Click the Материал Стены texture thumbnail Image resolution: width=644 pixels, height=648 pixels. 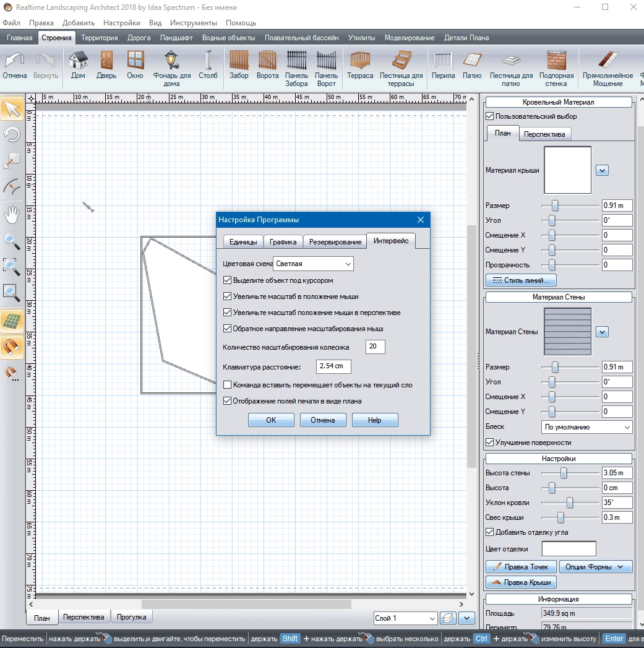pos(567,332)
